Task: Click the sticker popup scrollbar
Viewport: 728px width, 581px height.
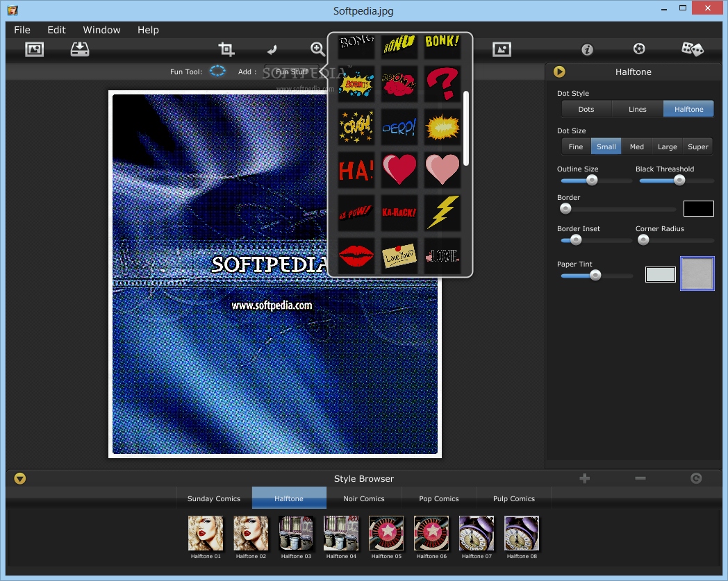Action: [466, 128]
